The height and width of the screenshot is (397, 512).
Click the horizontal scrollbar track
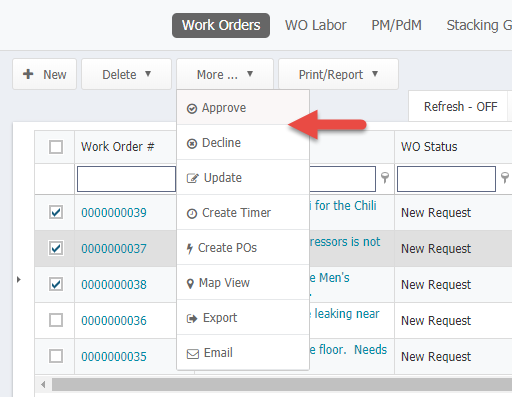click(282, 385)
